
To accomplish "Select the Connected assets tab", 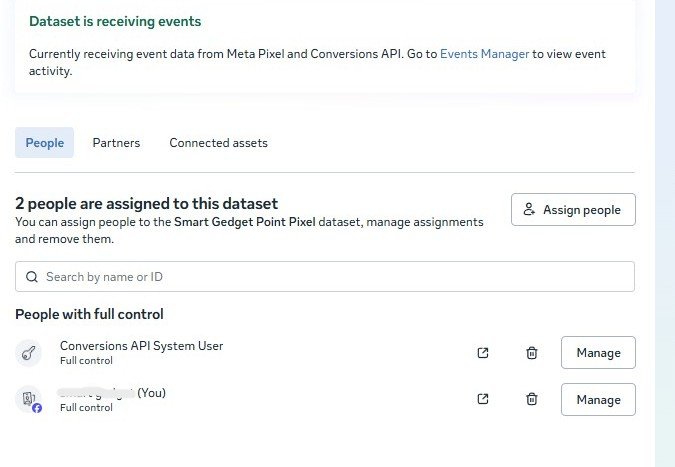I will [x=218, y=143].
